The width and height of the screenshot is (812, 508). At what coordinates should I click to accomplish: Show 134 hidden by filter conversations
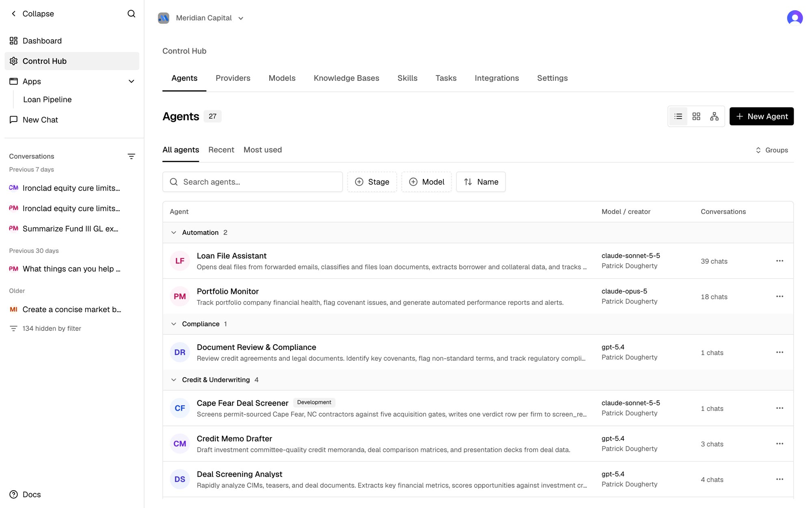[45, 328]
